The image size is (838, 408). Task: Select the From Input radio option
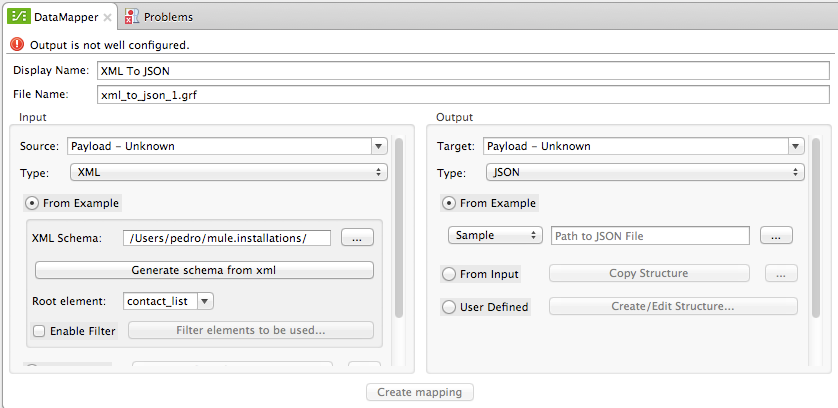point(449,274)
